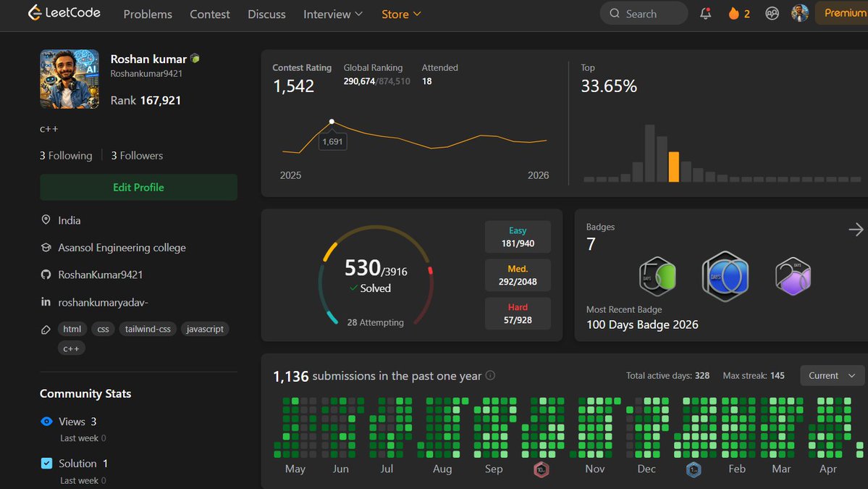Click the Solution checkmark icon
The image size is (868, 489).
(x=46, y=464)
